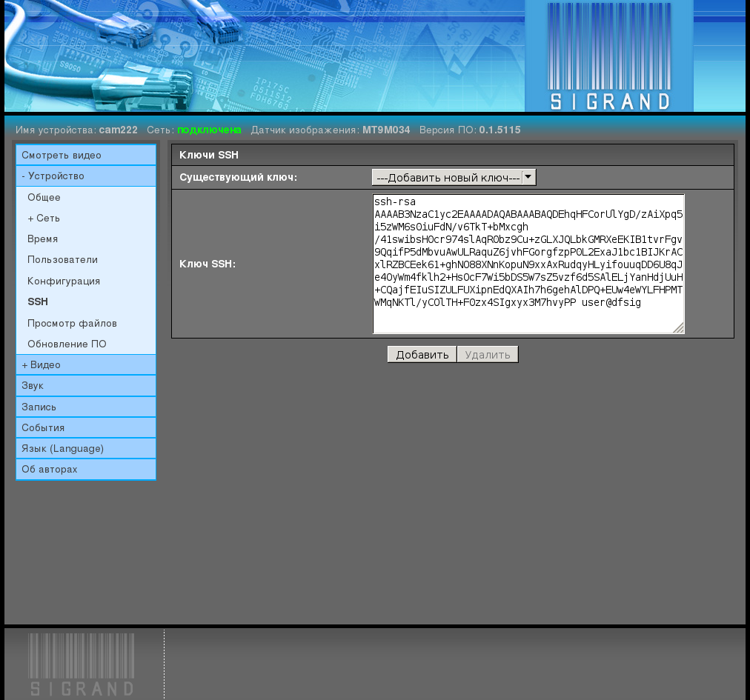Expand the Видео menu section
The height and width of the screenshot is (700, 750).
pyautogui.click(x=86, y=365)
